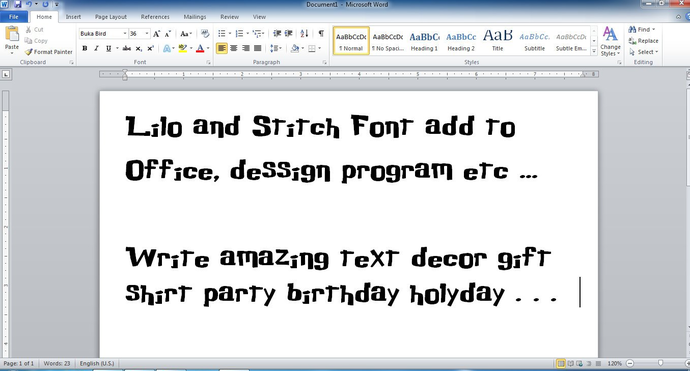This screenshot has height=371, width=690.
Task: Expand font color dropdown arrow
Action: pos(208,48)
